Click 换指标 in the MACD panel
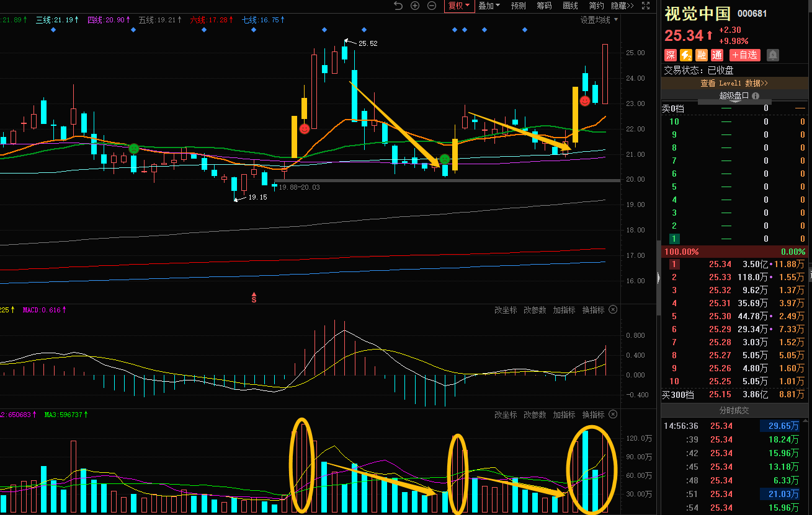This screenshot has width=812, height=515. [x=592, y=310]
